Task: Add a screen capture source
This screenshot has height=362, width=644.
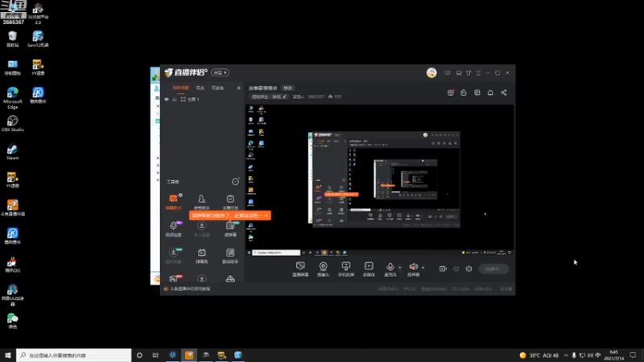Action: coord(300,269)
